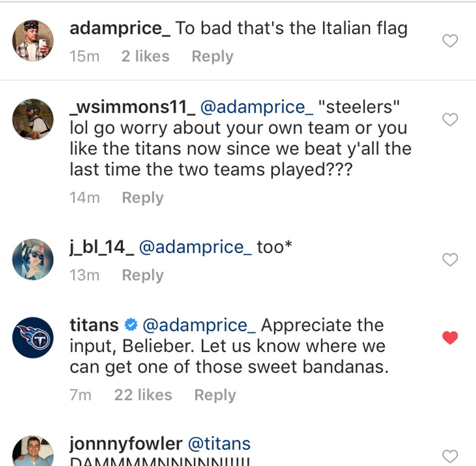The width and height of the screenshot is (476, 466).
Task: Reply to the titans comment
Action: point(215,395)
